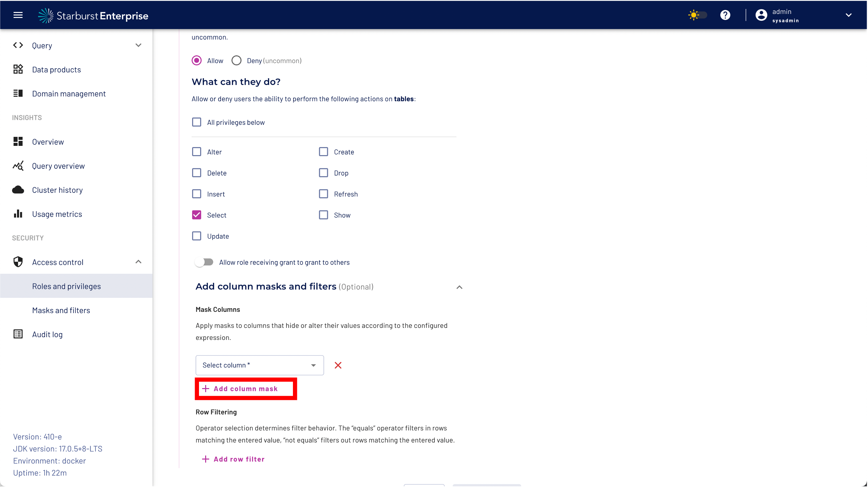This screenshot has width=868, height=487.
Task: Click the Usage metrics bar chart icon
Action: coord(18,214)
